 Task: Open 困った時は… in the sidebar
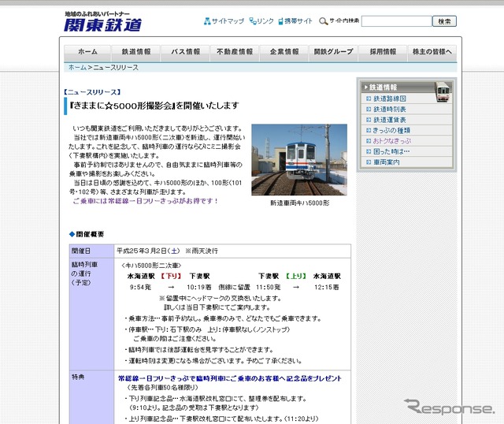pos(391,151)
